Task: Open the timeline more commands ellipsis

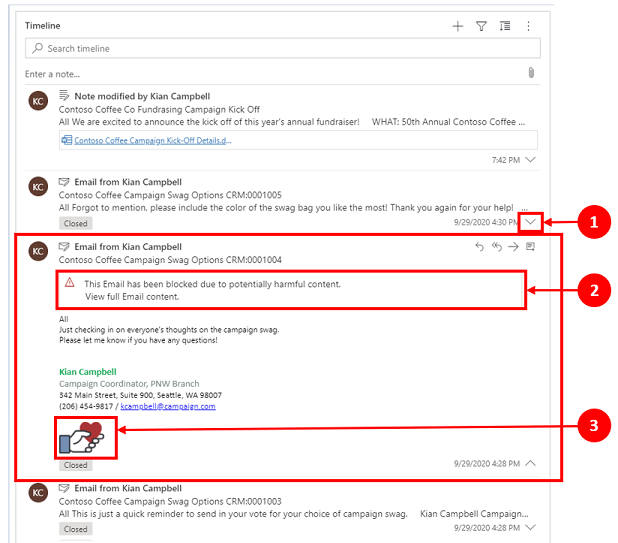Action: [528, 26]
